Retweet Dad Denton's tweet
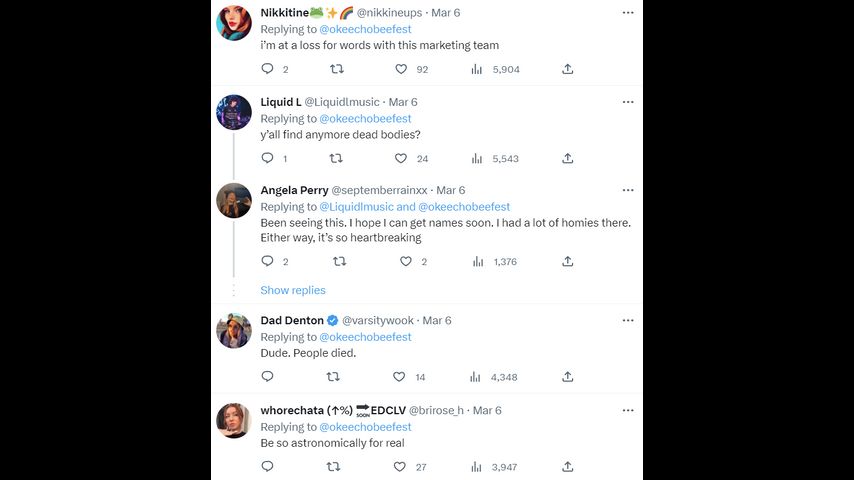The image size is (854, 480). click(334, 377)
